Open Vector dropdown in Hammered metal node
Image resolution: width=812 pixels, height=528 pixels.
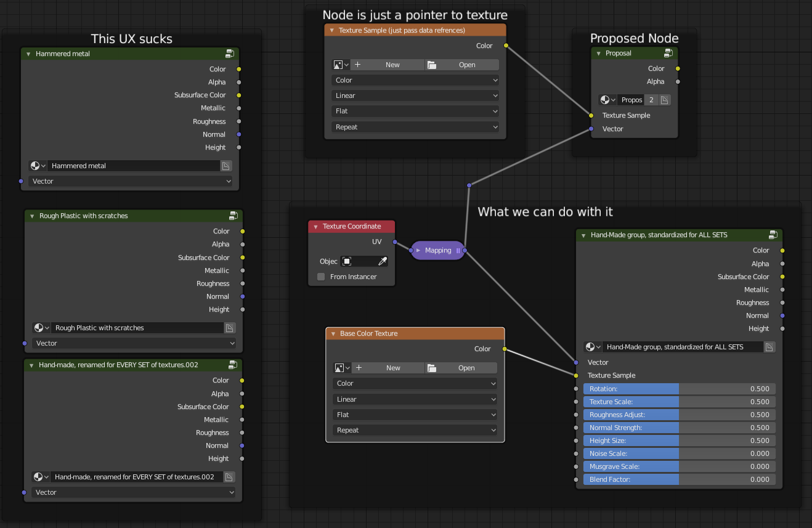(131, 181)
